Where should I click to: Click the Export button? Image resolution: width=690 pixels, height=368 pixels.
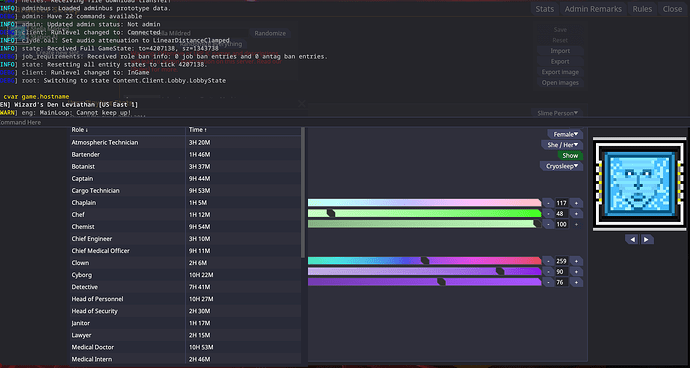coord(560,61)
